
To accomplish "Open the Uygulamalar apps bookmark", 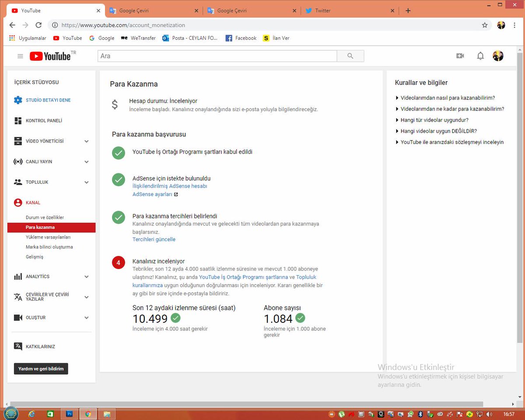I will tap(28, 38).
